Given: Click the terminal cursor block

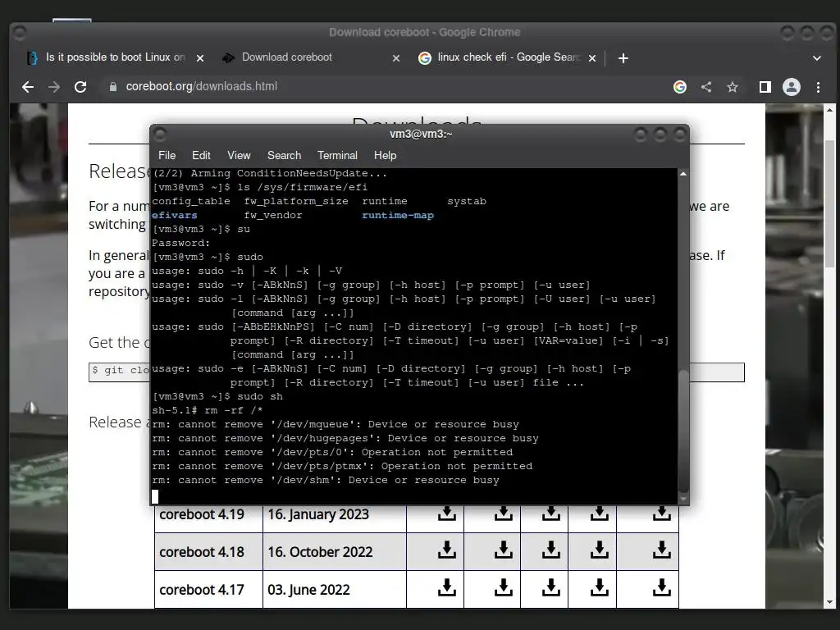Looking at the screenshot, I should [x=155, y=496].
